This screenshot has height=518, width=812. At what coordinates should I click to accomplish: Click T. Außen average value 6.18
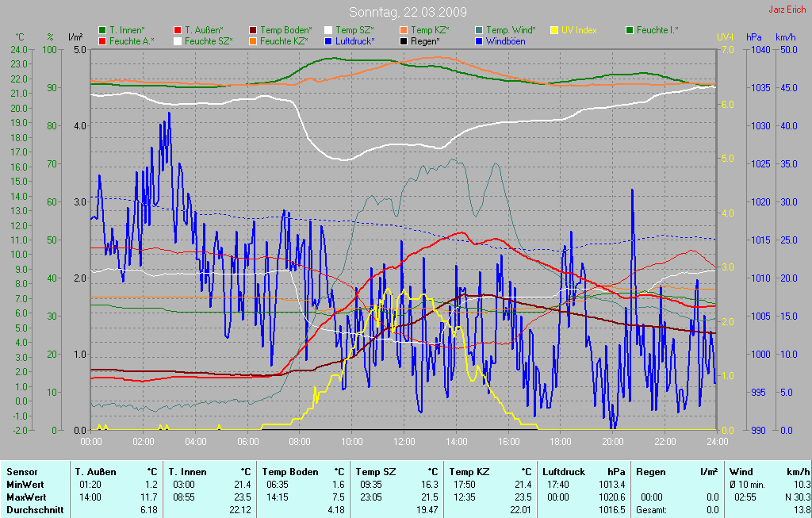(149, 510)
